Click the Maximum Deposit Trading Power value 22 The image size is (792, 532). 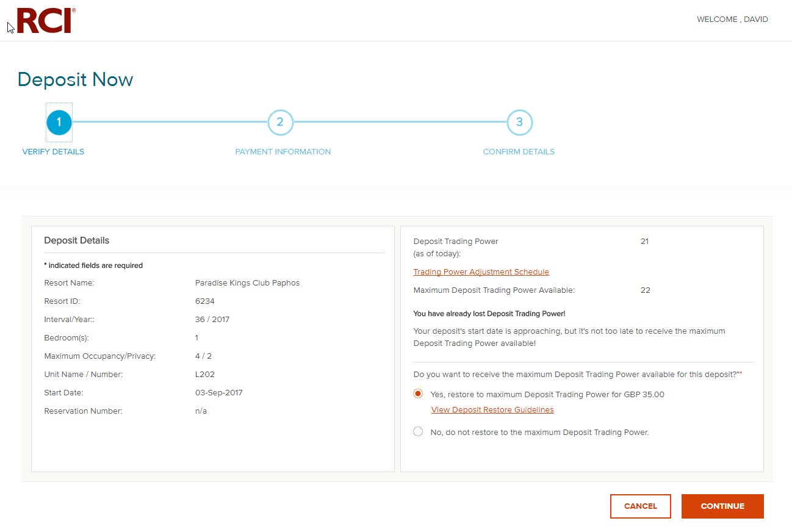[x=645, y=290]
